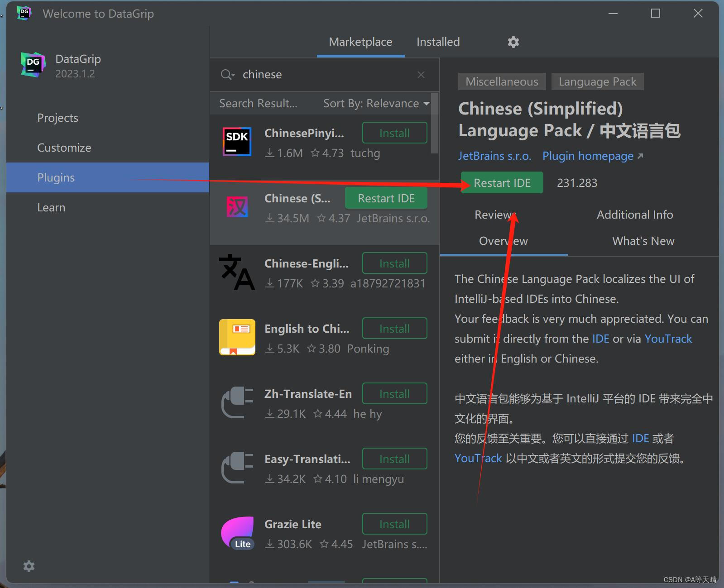
Task: Select the Chinese Simplified 汉 plugin icon
Action: tap(237, 207)
